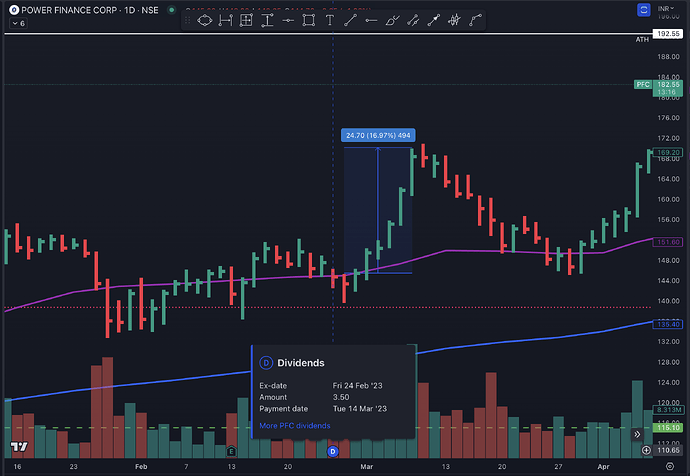Click the 27 date label on time axis
The image size is (690, 476).
point(558,467)
